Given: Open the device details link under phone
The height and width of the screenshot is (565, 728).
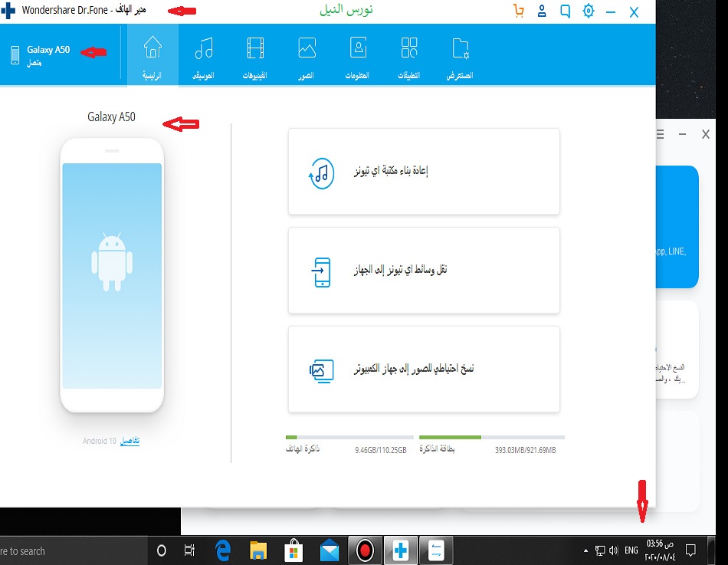Looking at the screenshot, I should coord(130,441).
